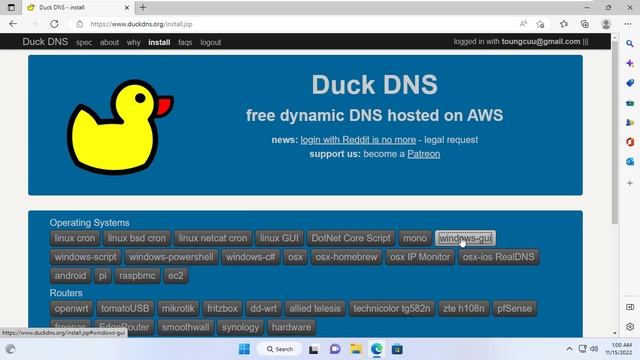Screen dimensions: 640x360
Task: Open the about menu item
Action: click(109, 42)
